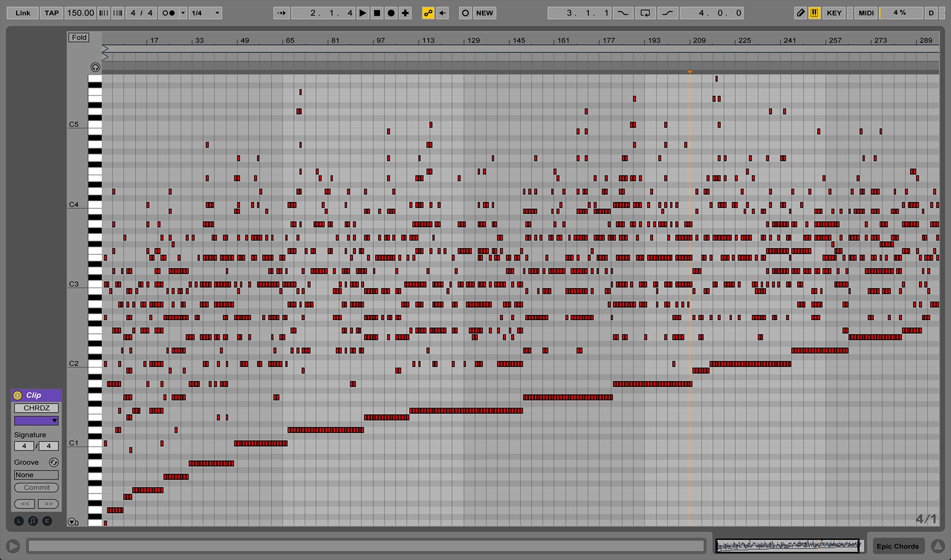Show the Envelopes box E icon
This screenshot has width=951, height=560.
[47, 521]
